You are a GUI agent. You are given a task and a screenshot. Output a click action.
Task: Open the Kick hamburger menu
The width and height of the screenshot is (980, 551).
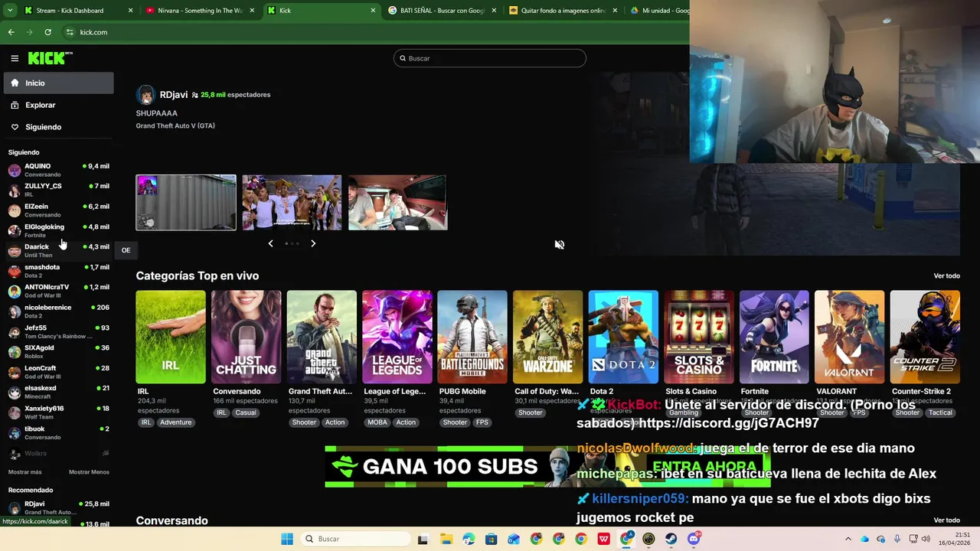(15, 58)
